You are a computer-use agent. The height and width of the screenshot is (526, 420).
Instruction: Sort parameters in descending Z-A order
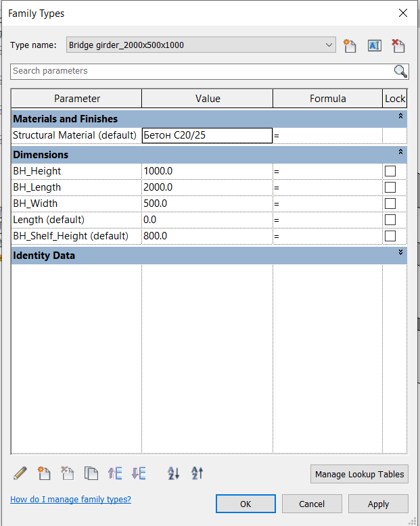[197, 473]
